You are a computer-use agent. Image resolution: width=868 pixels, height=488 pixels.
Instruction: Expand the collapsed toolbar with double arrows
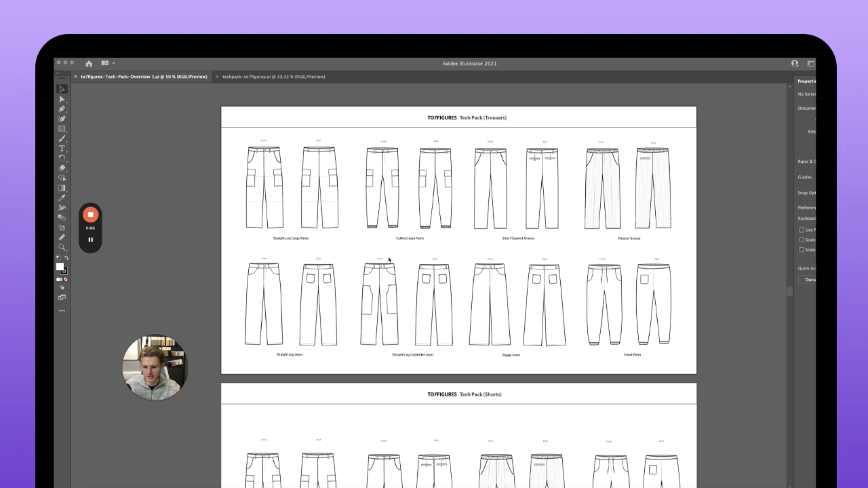click(58, 73)
